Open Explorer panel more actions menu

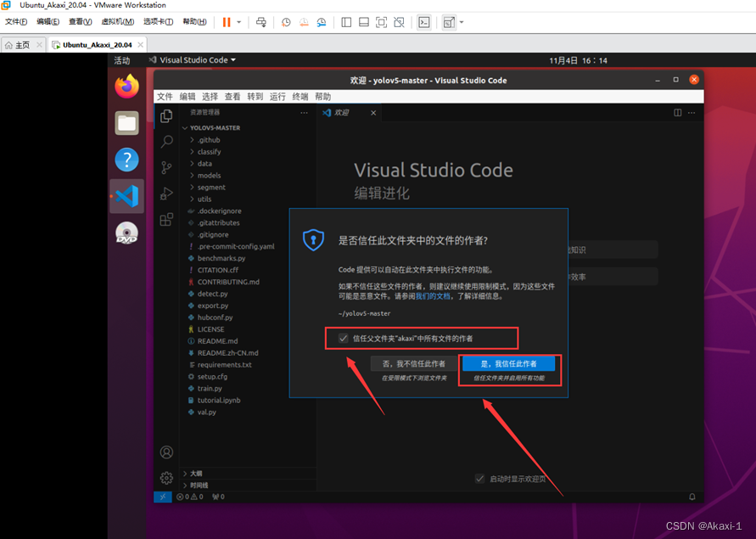(304, 112)
